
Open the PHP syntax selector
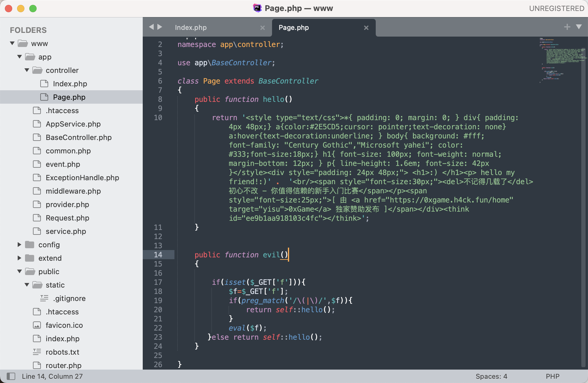click(x=553, y=376)
